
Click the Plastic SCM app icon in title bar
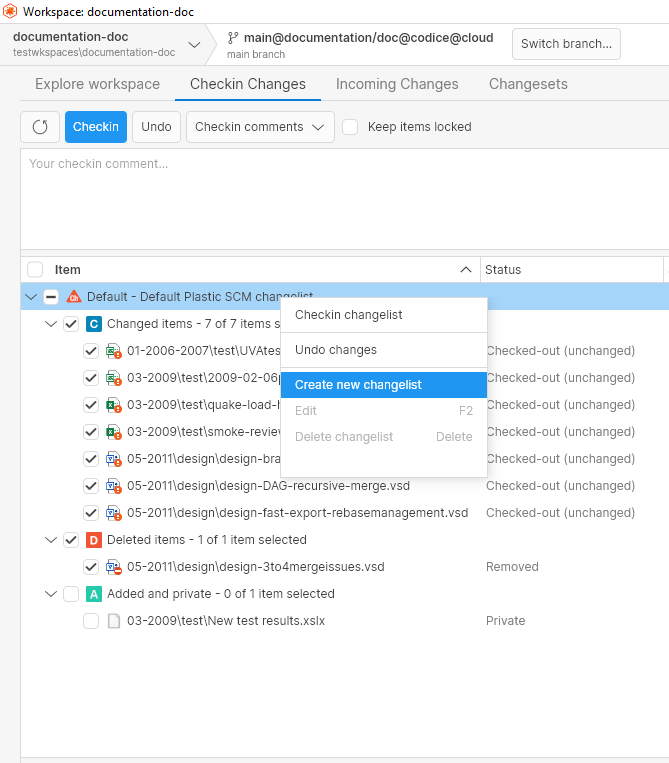tap(10, 11)
